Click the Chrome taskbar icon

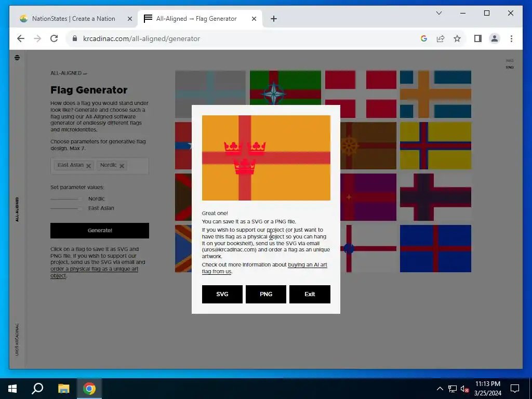89,389
